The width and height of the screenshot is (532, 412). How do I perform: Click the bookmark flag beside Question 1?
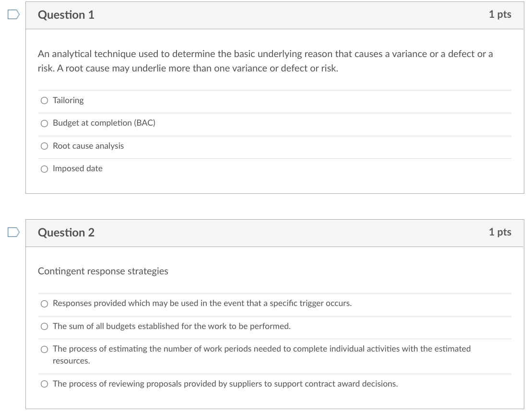(x=13, y=14)
